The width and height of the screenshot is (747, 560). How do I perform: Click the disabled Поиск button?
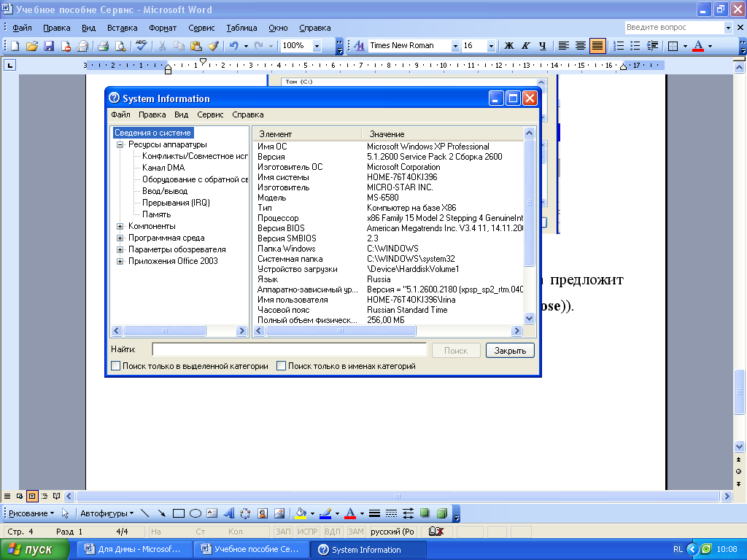point(456,351)
